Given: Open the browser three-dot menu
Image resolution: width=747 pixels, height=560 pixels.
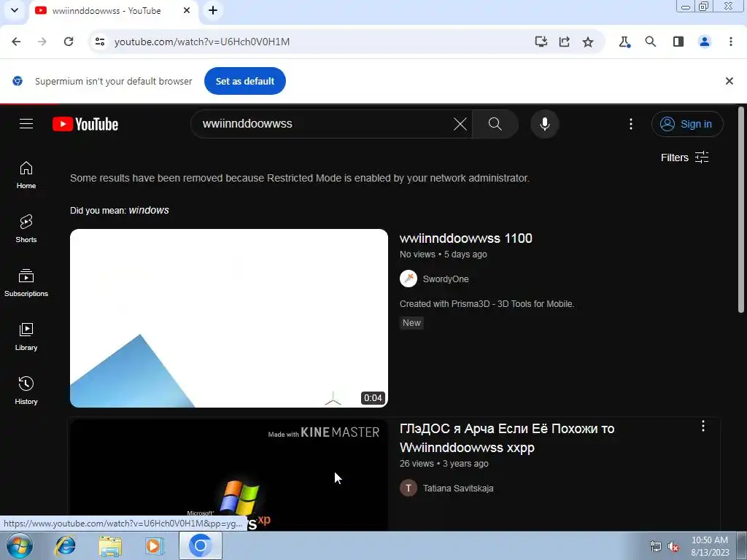Looking at the screenshot, I should point(731,42).
